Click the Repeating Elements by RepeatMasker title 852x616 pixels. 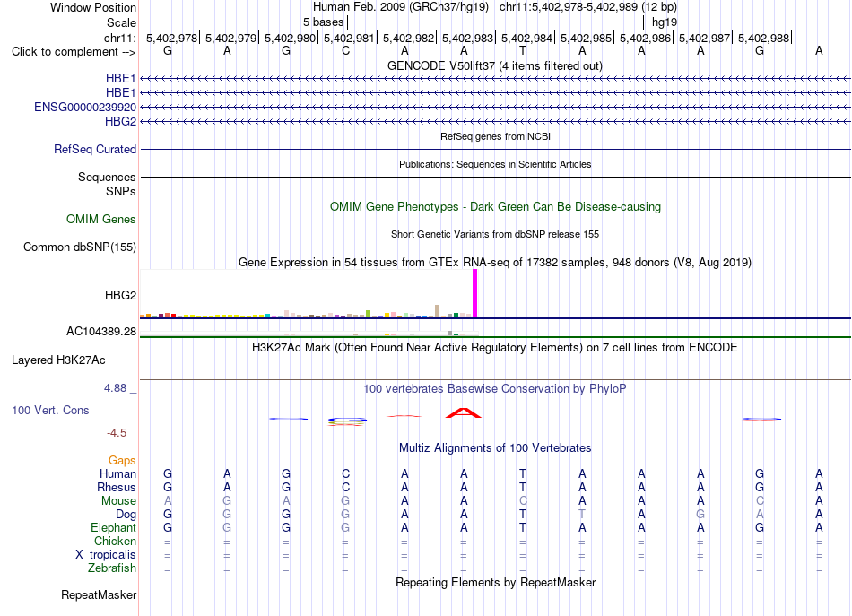click(x=495, y=582)
